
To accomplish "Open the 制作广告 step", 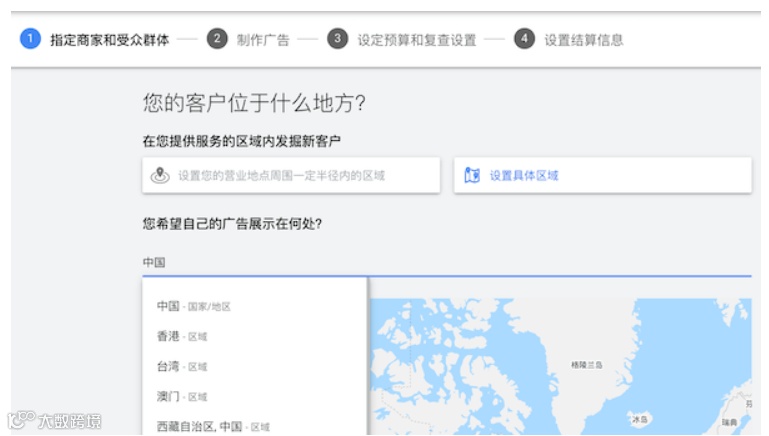I will click(263, 40).
